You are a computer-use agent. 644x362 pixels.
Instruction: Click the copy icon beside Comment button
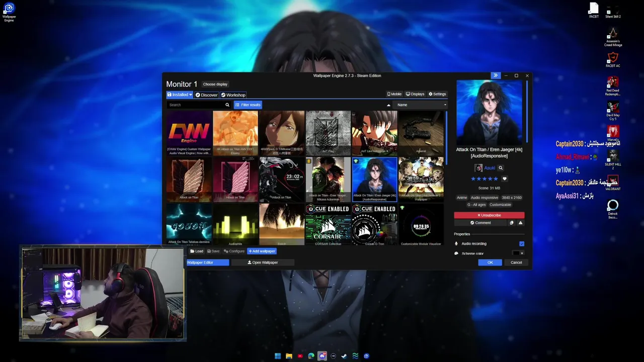coord(512,223)
